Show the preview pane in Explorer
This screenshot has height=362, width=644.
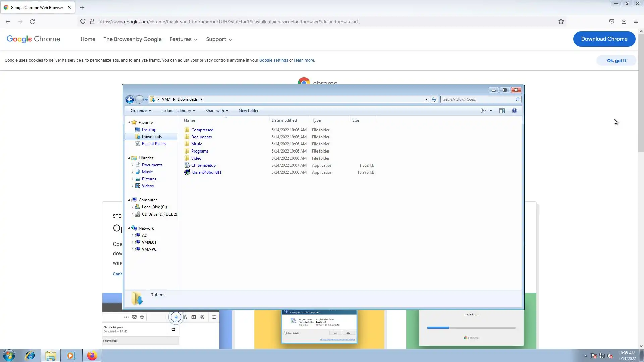(x=502, y=111)
